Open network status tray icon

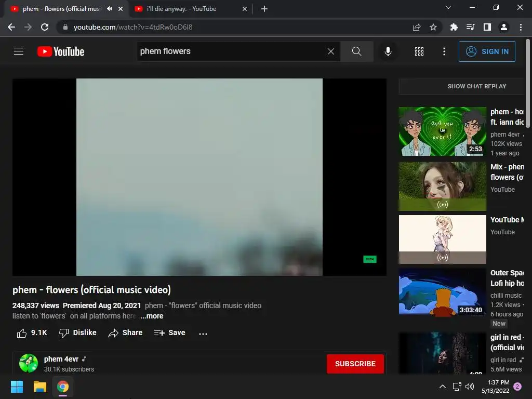pos(457,387)
